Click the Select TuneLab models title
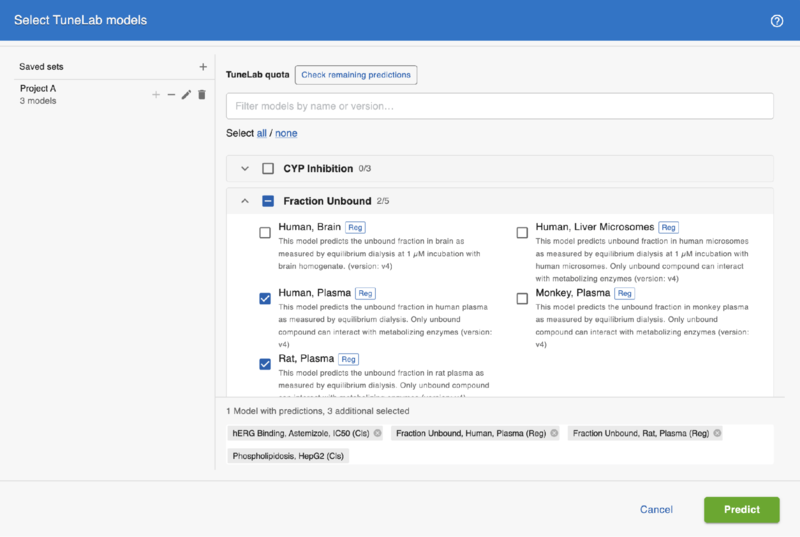The height and width of the screenshot is (537, 800). [81, 20]
